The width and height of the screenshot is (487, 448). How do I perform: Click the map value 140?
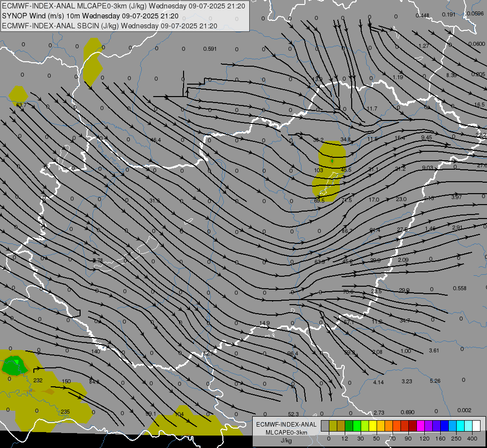(x=96, y=351)
